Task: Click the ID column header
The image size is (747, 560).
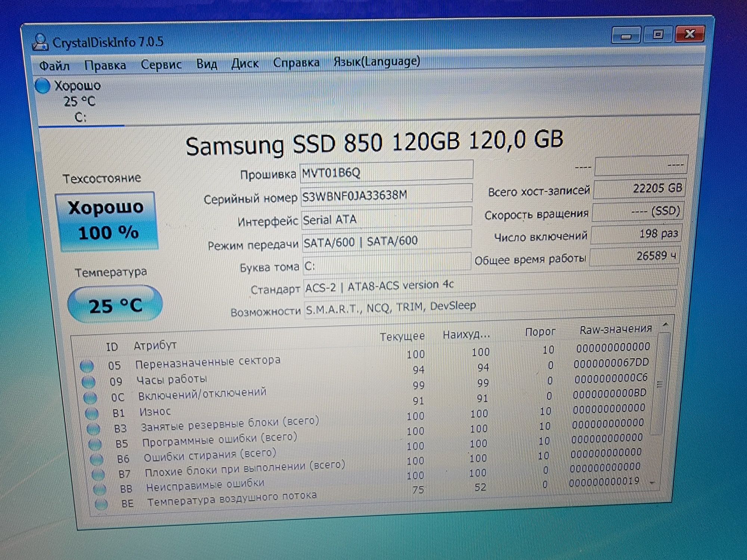Action: pyautogui.click(x=112, y=347)
